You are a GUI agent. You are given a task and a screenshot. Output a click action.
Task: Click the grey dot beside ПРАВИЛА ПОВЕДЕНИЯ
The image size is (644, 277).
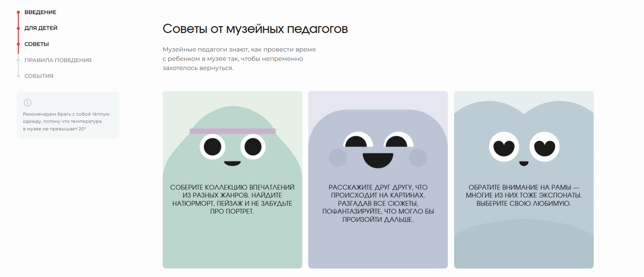(18, 60)
